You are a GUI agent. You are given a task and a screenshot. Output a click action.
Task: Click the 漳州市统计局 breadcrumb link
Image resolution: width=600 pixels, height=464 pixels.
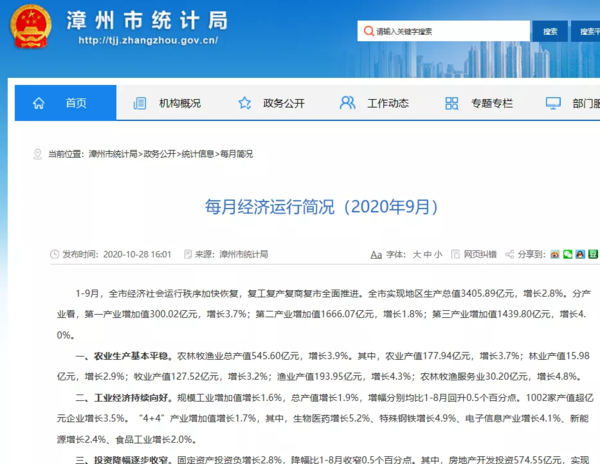(x=112, y=154)
